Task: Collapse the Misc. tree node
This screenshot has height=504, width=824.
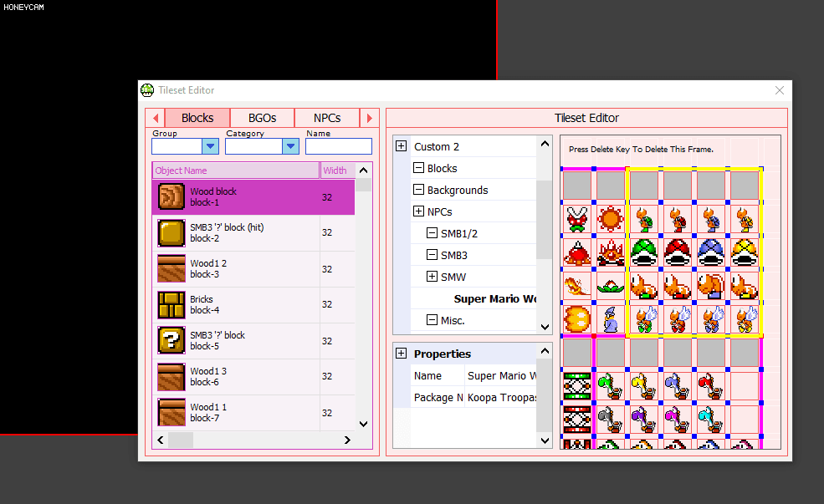Action: pyautogui.click(x=432, y=320)
